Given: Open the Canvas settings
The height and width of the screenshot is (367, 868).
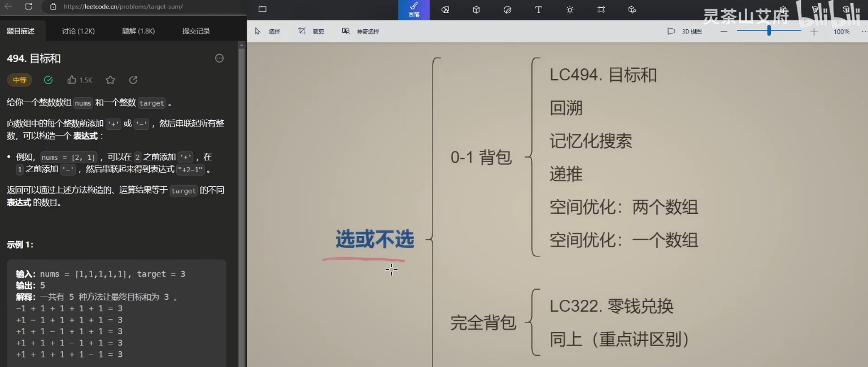Looking at the screenshot, I should pyautogui.click(x=600, y=10).
